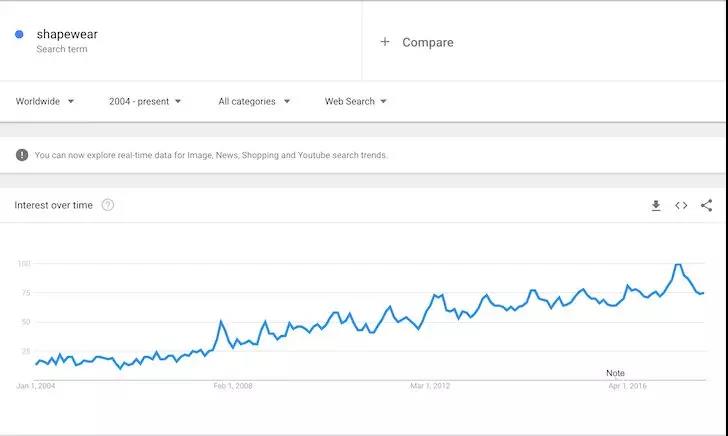Select the blue shapewear color dot
This screenshot has width=728, height=436.
point(19,34)
